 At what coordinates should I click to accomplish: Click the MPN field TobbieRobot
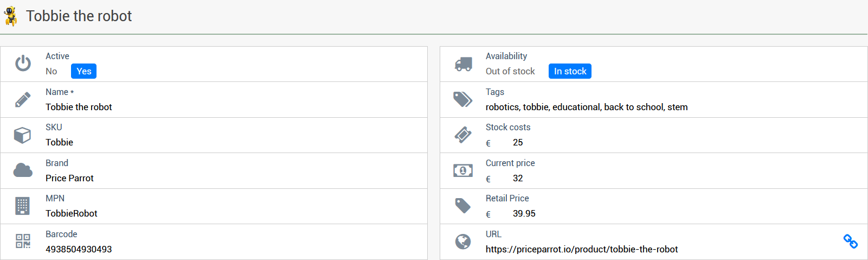72,213
